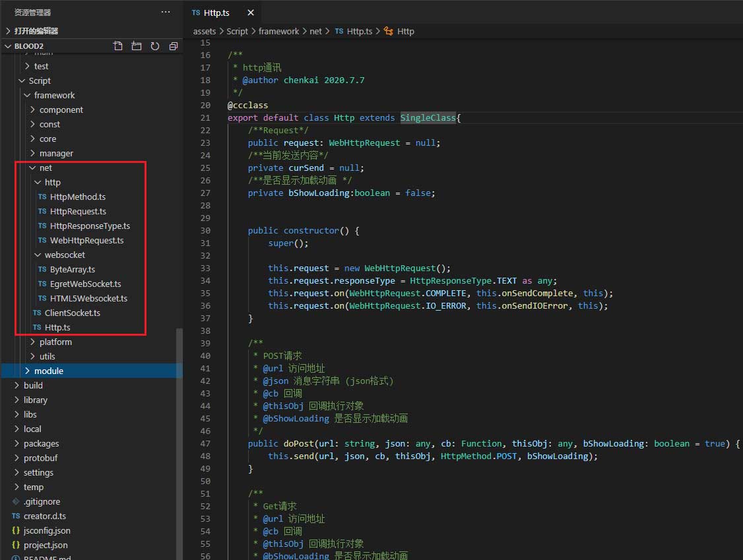Open Http.ts in file tree
This screenshot has width=743, height=560.
click(57, 327)
